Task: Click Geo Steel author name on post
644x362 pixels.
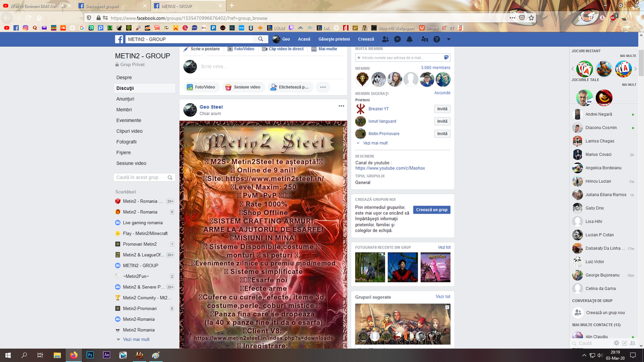Action: point(211,107)
